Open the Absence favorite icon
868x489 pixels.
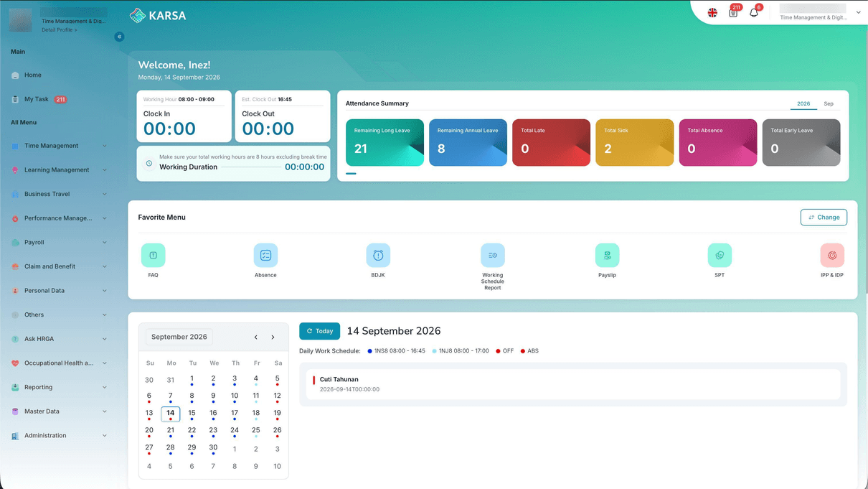pyautogui.click(x=265, y=255)
